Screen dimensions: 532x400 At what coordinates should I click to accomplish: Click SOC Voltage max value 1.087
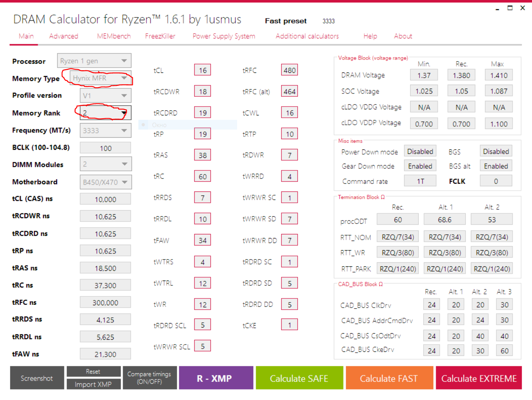click(x=499, y=91)
